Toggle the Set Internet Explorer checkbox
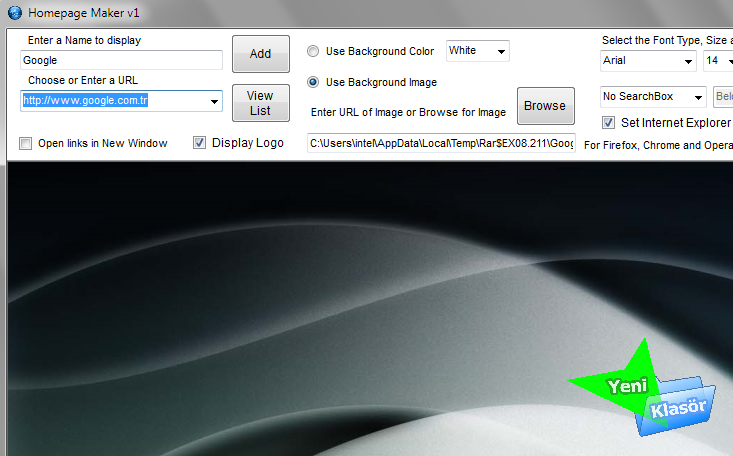The height and width of the screenshot is (456, 733). [x=609, y=123]
